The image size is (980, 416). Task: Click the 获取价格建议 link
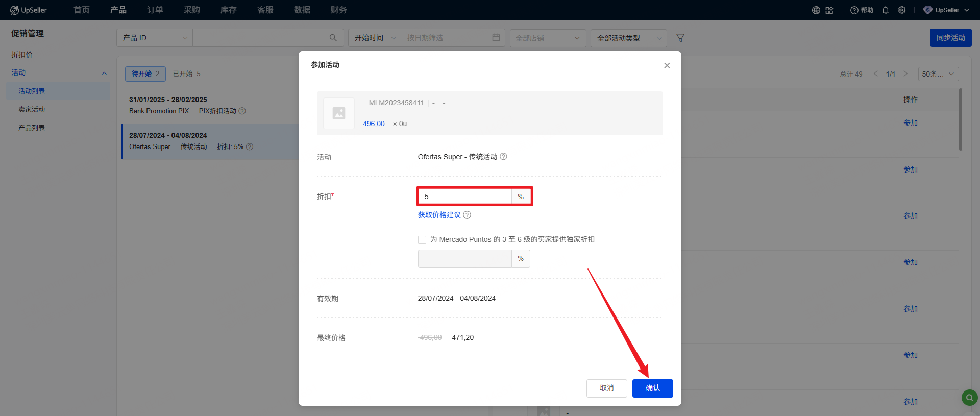pos(439,215)
